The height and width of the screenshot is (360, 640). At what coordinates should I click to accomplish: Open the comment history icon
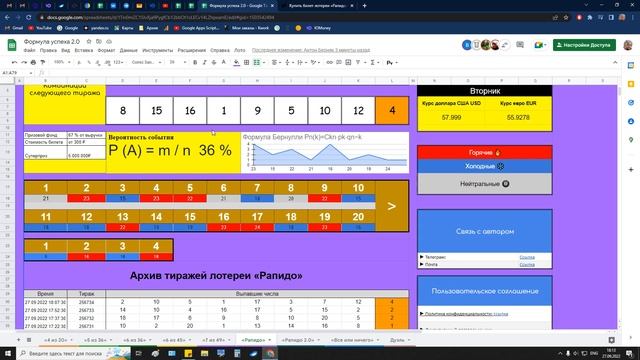[520, 45]
